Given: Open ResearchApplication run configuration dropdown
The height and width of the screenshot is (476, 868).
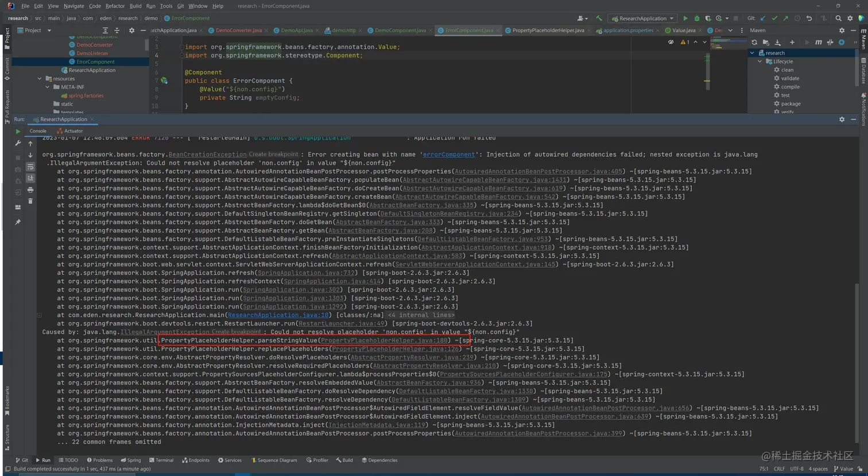Looking at the screenshot, I should point(643,18).
